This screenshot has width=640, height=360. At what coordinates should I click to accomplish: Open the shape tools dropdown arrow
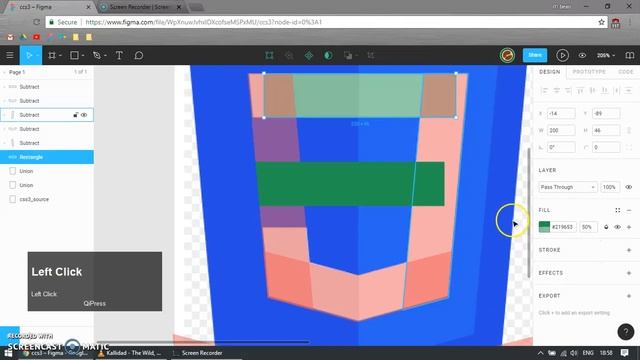[82, 56]
